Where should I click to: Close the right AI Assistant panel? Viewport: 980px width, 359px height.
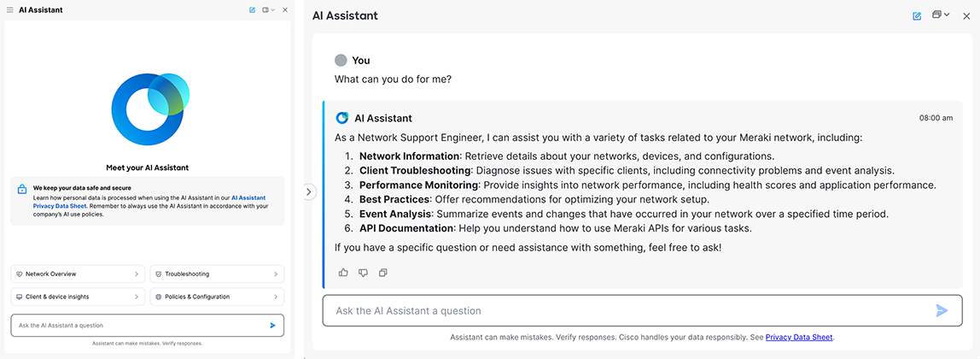pos(966,15)
